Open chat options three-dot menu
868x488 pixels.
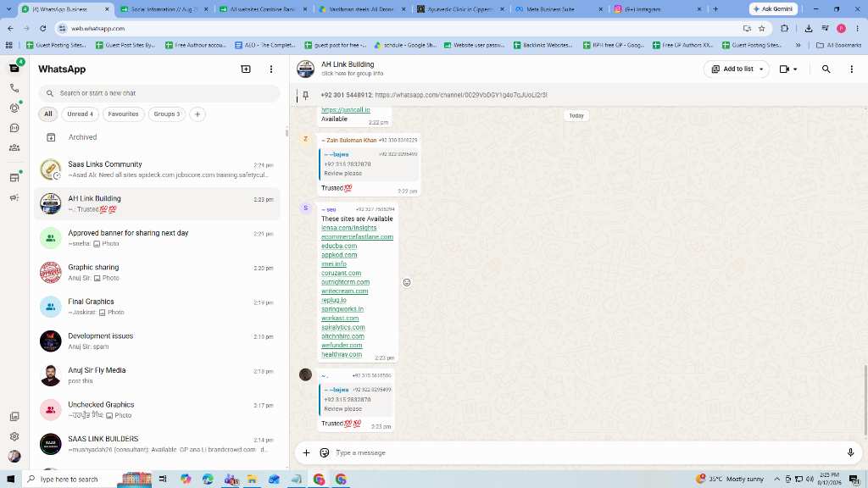pos(851,69)
